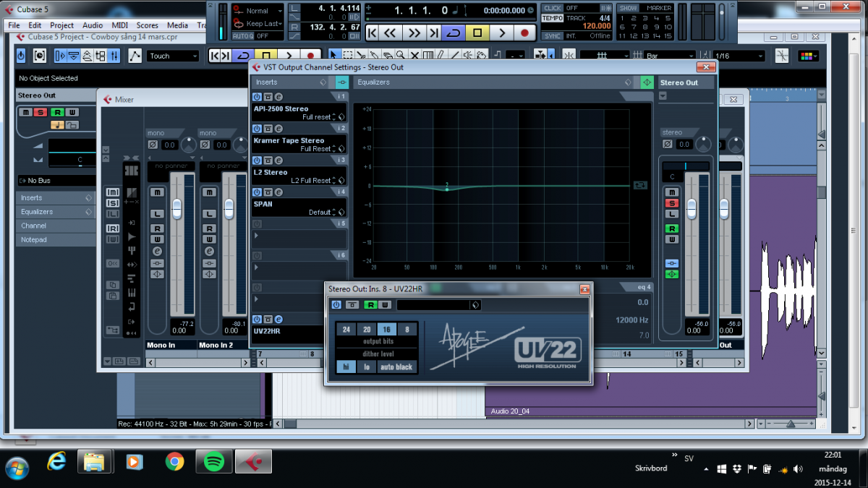Open Spotify from the Windows taskbar
Image resolution: width=868 pixels, height=488 pixels.
(x=214, y=461)
